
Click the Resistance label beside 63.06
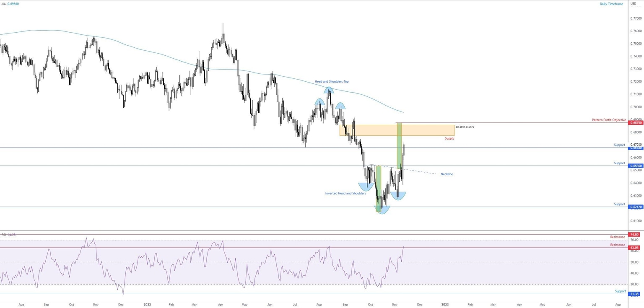click(618, 245)
